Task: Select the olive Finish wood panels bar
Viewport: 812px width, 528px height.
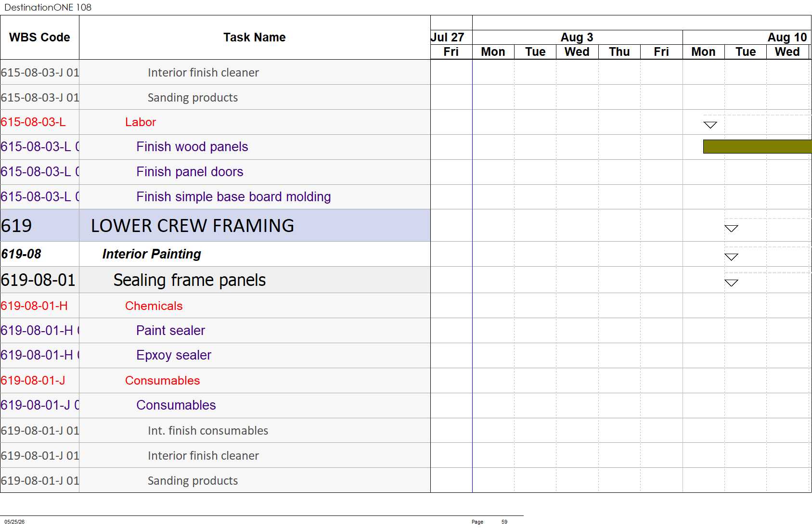Action: click(757, 147)
